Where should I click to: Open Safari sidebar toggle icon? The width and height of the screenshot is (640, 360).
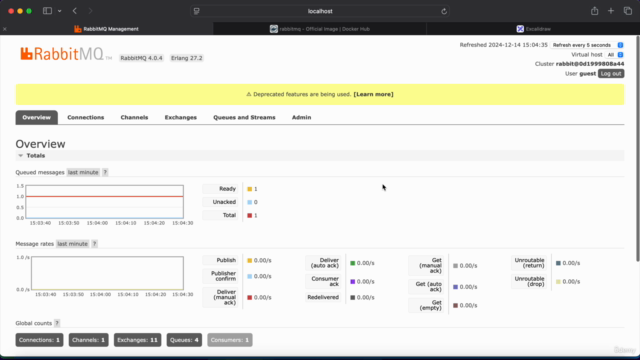click(47, 11)
